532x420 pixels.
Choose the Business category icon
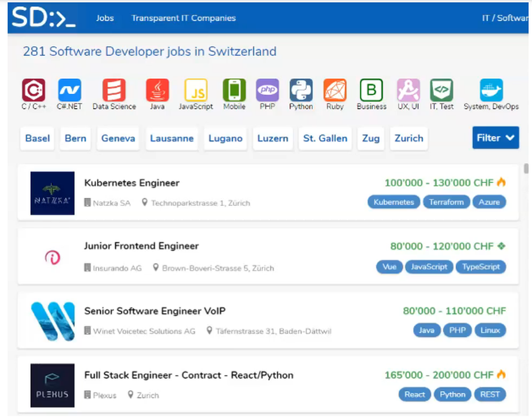point(371,90)
